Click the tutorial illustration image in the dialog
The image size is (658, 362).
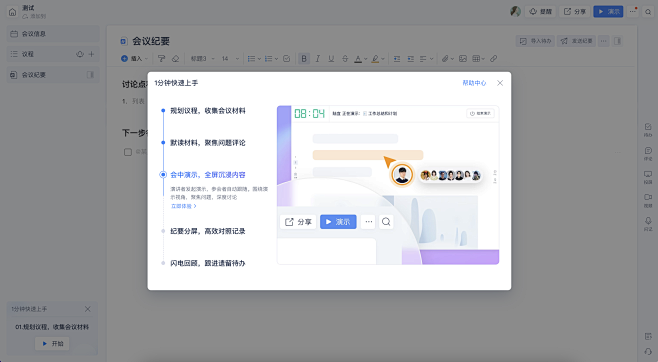[x=388, y=185]
